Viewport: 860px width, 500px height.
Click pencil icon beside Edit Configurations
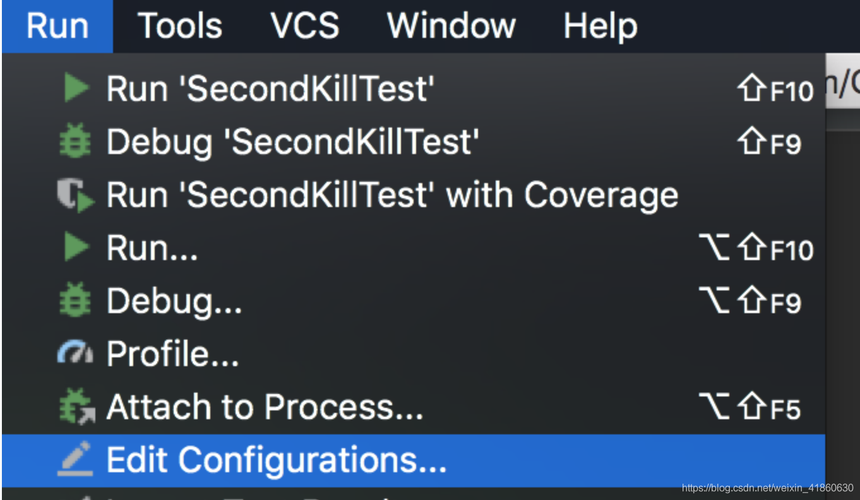point(75,458)
